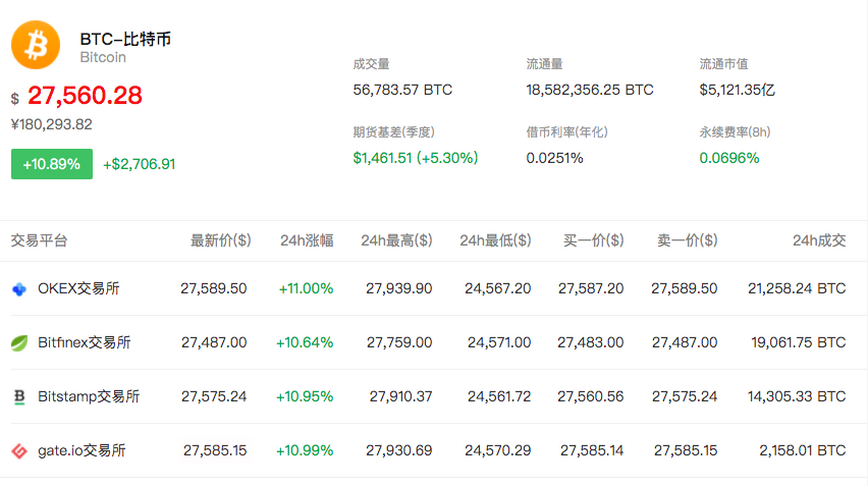
Task: Sort by 24h涨幅 column header
Action: [306, 241]
